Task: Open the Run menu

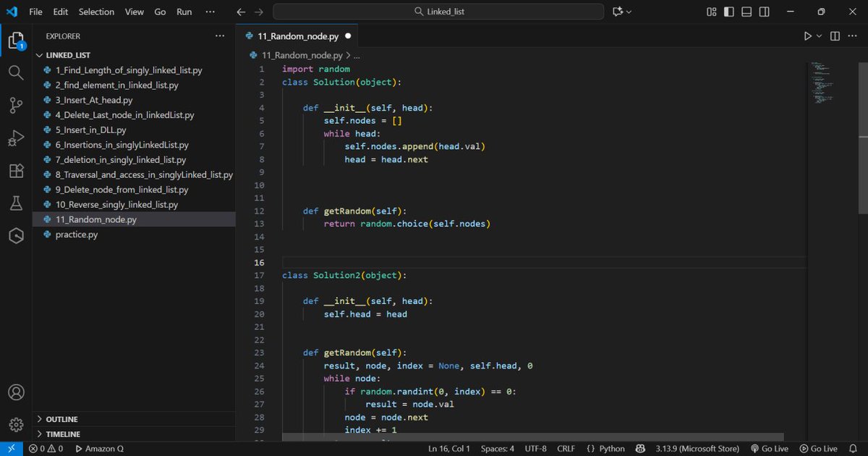Action: pyautogui.click(x=184, y=12)
